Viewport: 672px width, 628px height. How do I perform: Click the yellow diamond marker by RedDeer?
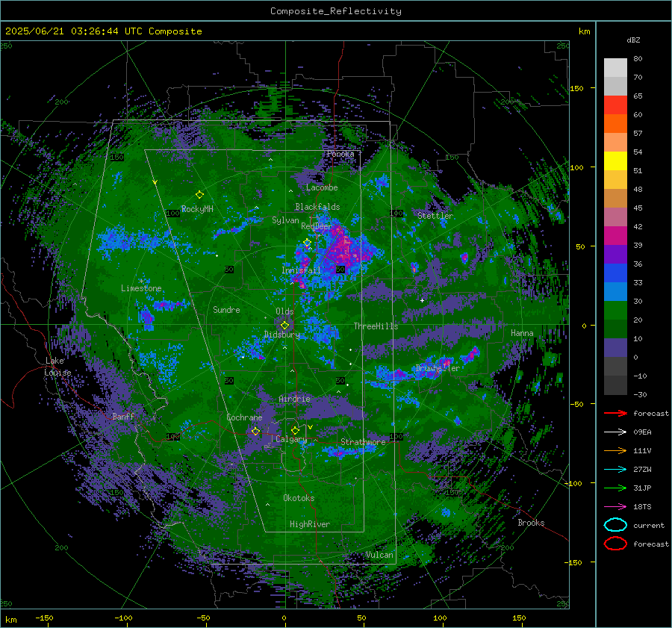(307, 243)
